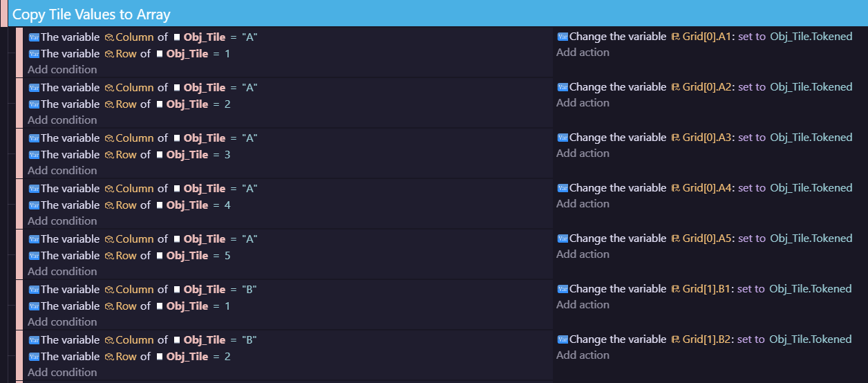Click the Var icon of the Grid[0].A5 action
This screenshot has height=383, width=868.
[563, 239]
